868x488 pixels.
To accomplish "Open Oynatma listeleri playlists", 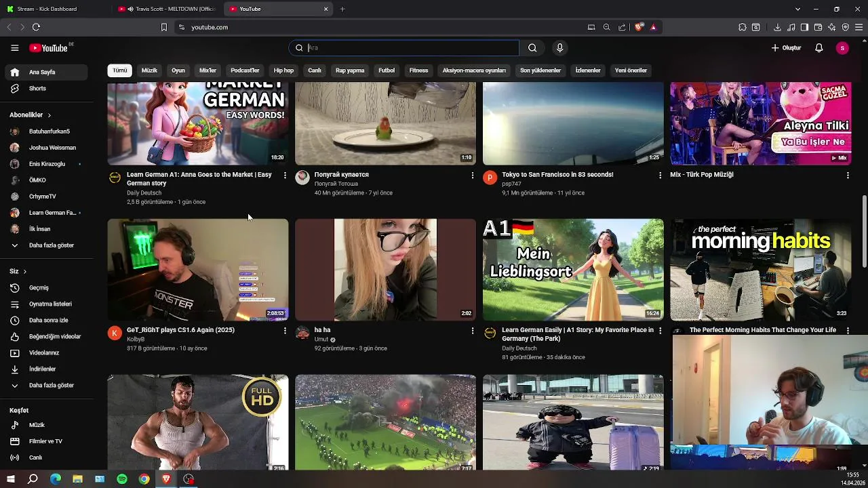I will [46, 304].
